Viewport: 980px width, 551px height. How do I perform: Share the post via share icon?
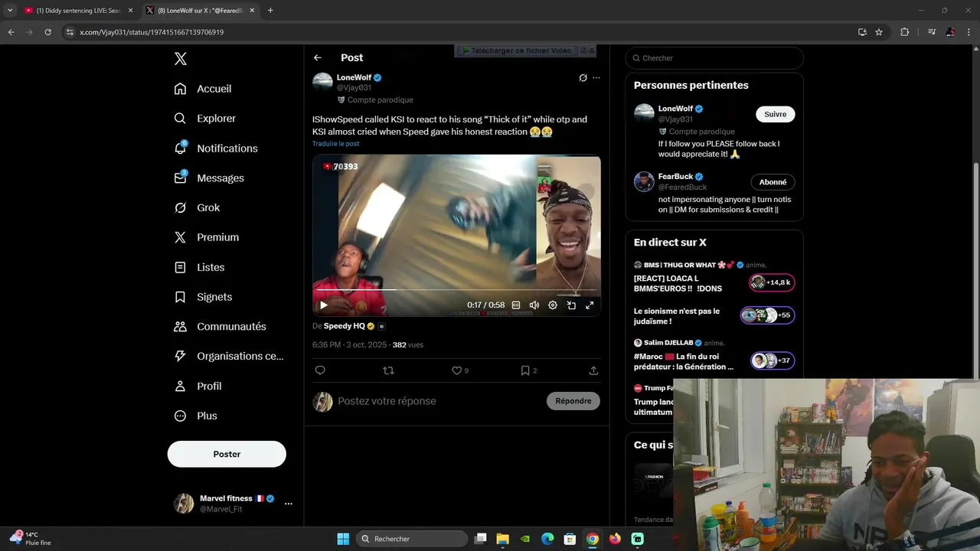pyautogui.click(x=593, y=370)
